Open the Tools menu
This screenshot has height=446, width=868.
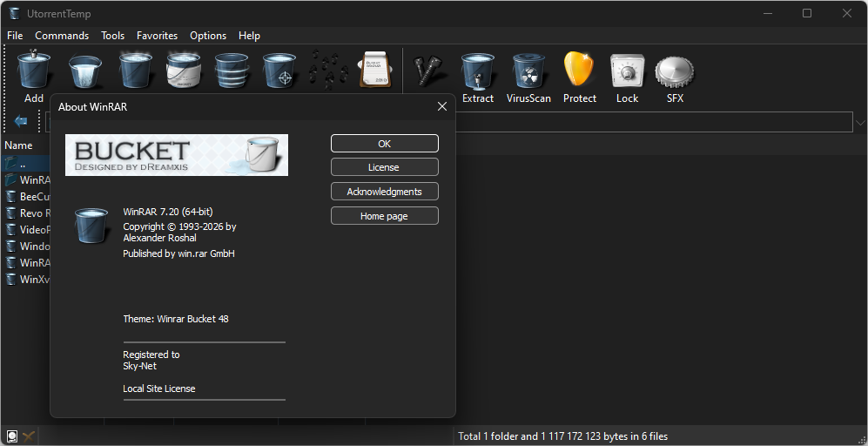[112, 36]
